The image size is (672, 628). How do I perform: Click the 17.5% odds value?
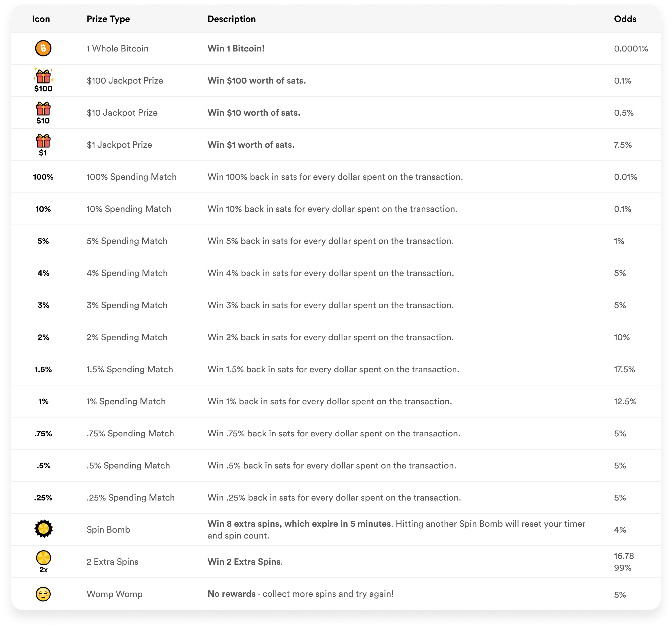[624, 369]
